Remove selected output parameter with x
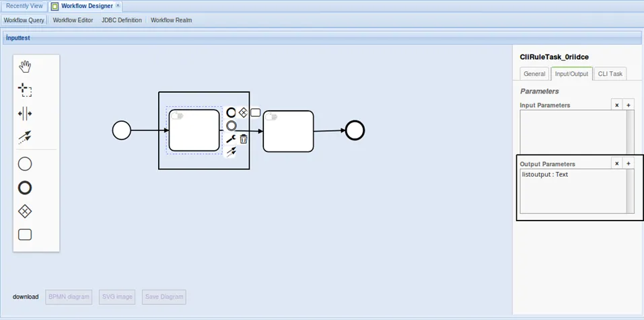644x320 pixels. (x=617, y=163)
